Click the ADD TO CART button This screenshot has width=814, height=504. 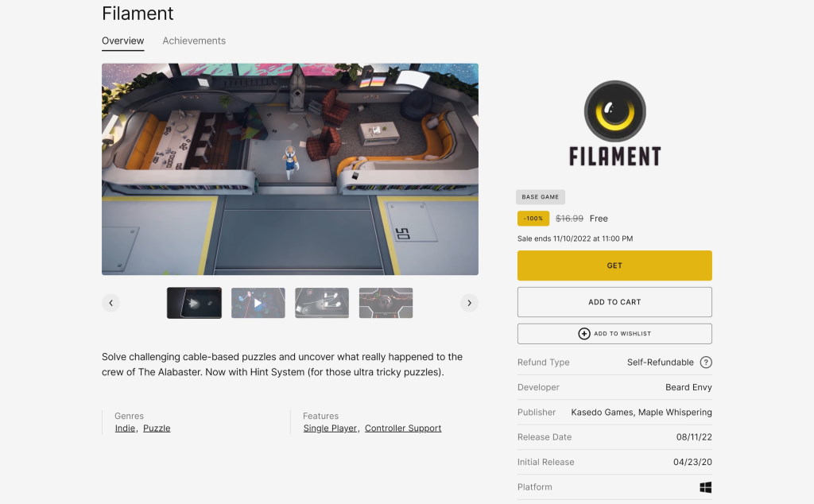614,302
